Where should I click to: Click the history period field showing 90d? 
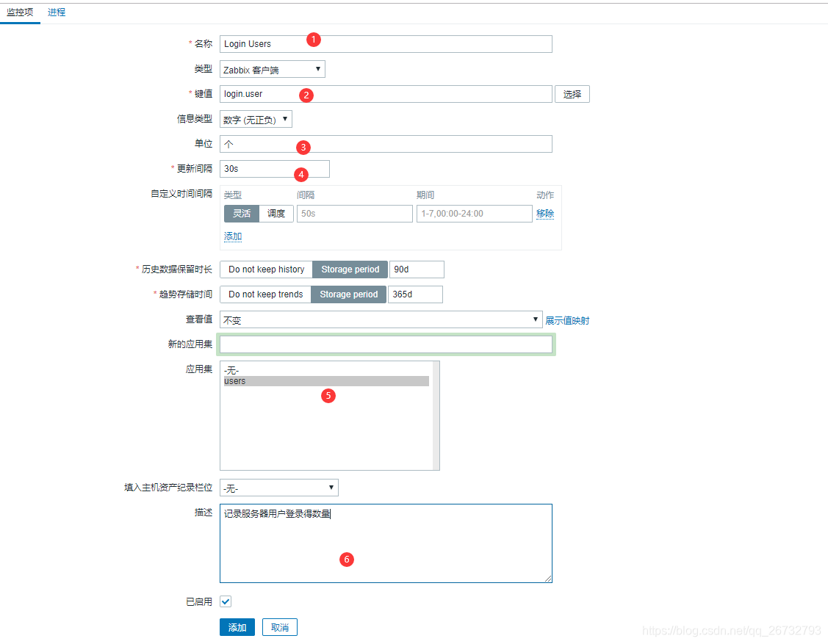coord(417,269)
